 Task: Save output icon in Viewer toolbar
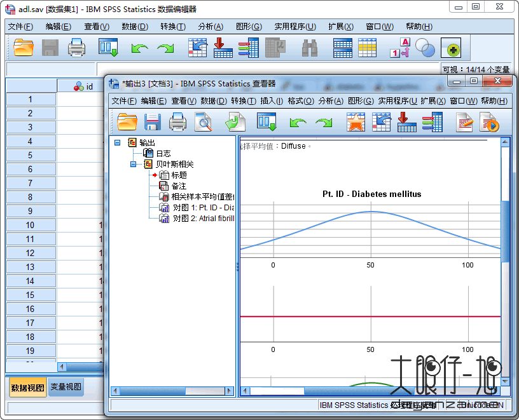pyautogui.click(x=153, y=122)
